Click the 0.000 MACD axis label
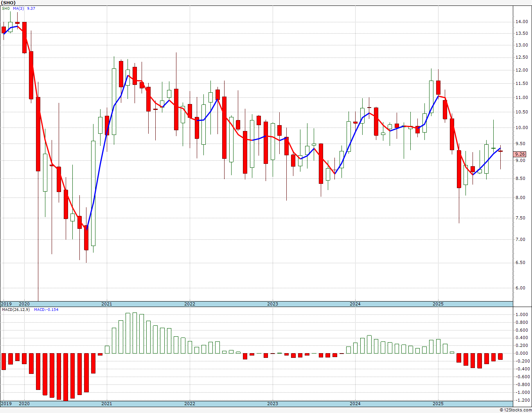The image size is (532, 413). coord(522,353)
